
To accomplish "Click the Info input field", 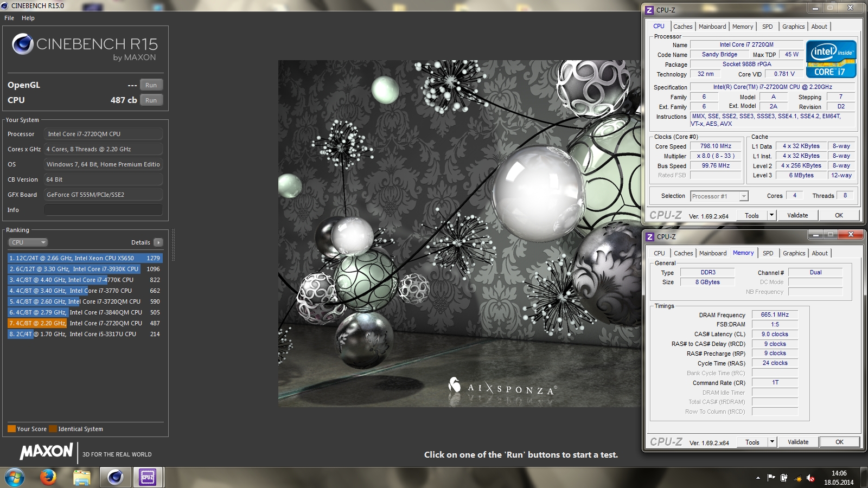I will [x=103, y=210].
